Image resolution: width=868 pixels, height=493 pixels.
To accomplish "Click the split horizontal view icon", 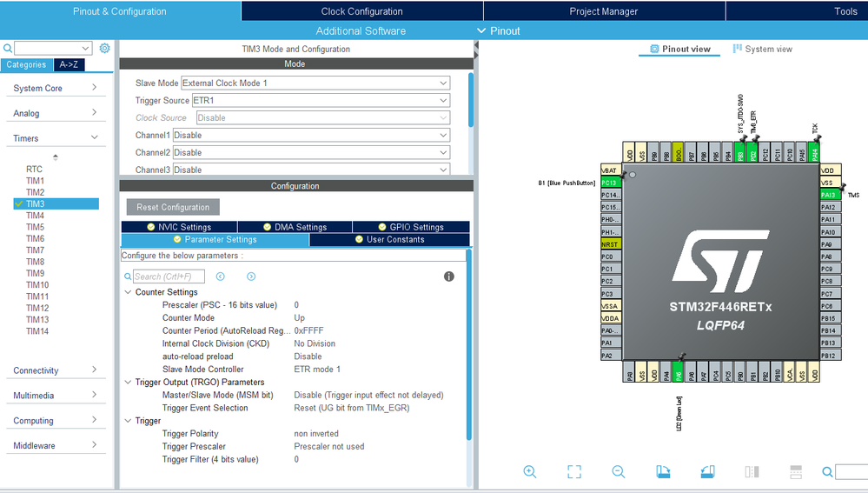I will (796, 472).
